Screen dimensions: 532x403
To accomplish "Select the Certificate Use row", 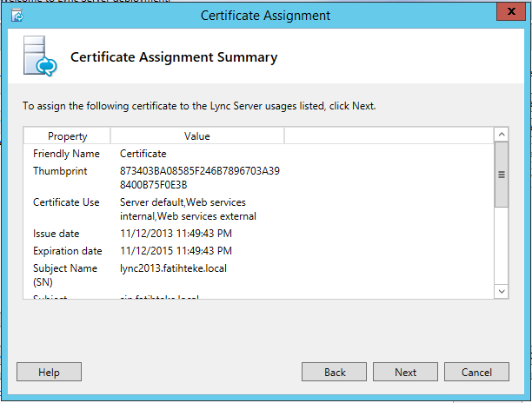I will [x=258, y=209].
